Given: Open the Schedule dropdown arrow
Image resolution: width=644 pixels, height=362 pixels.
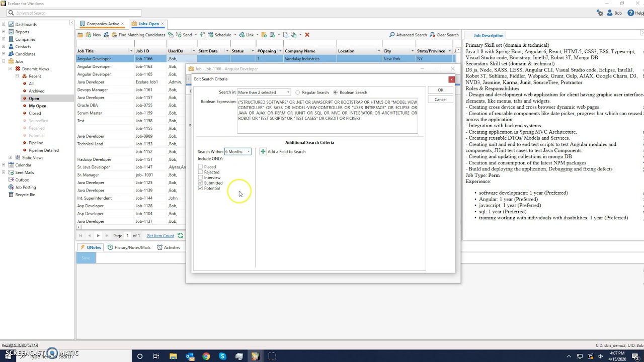Looking at the screenshot, I should click(x=234, y=35).
